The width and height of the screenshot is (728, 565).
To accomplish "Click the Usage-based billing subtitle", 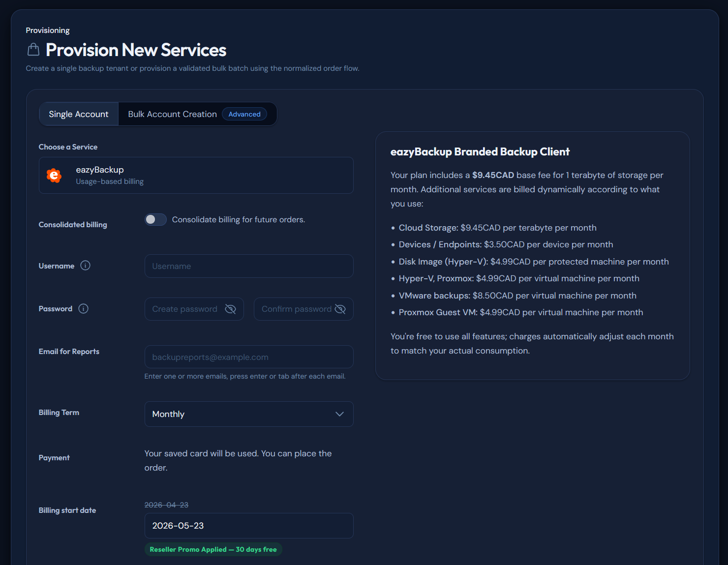I will (110, 181).
